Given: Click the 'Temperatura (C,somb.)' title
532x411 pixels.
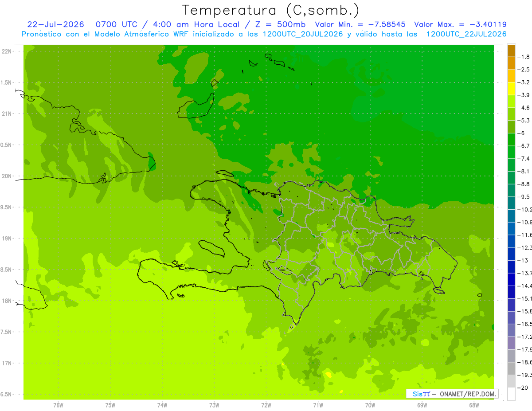Looking at the screenshot, I should pos(271,10).
